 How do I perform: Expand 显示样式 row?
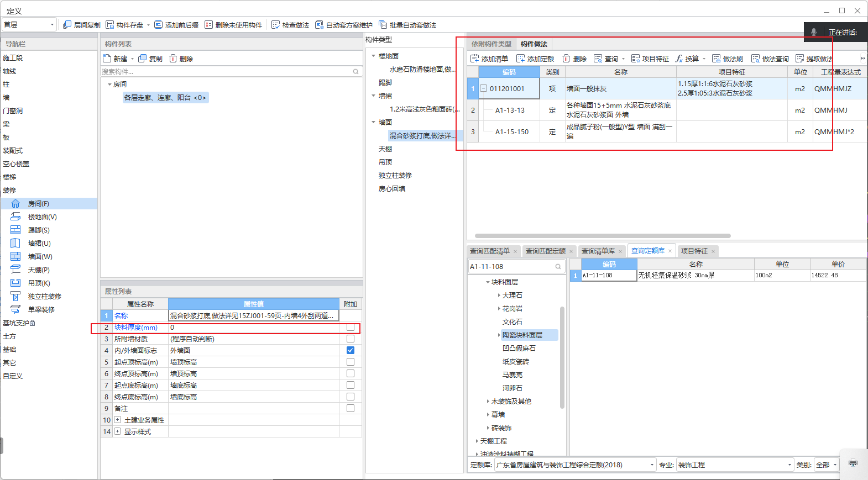pos(117,431)
